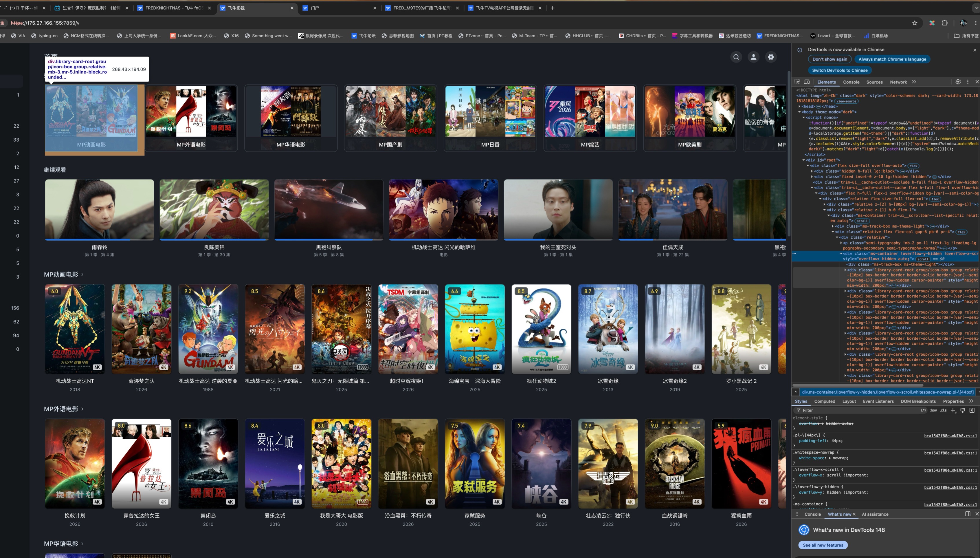980x558 pixels.
Task: Open the MP外语电影 library card
Action: [x=191, y=118]
